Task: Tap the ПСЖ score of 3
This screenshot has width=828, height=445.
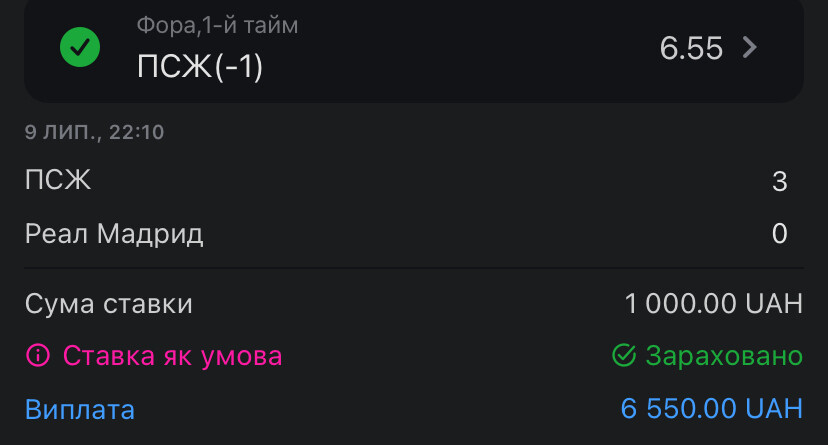Action: click(x=779, y=181)
